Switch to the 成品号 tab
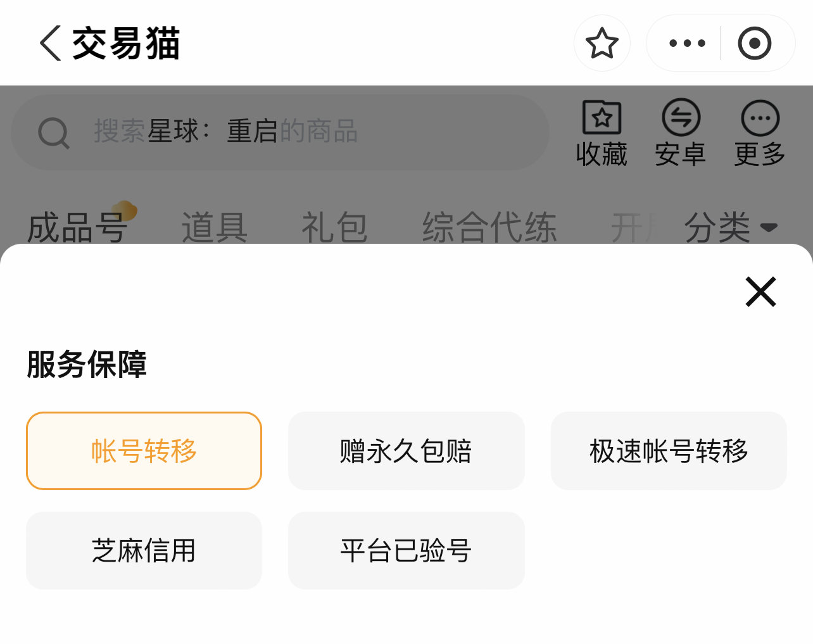The image size is (813, 644). [x=77, y=227]
